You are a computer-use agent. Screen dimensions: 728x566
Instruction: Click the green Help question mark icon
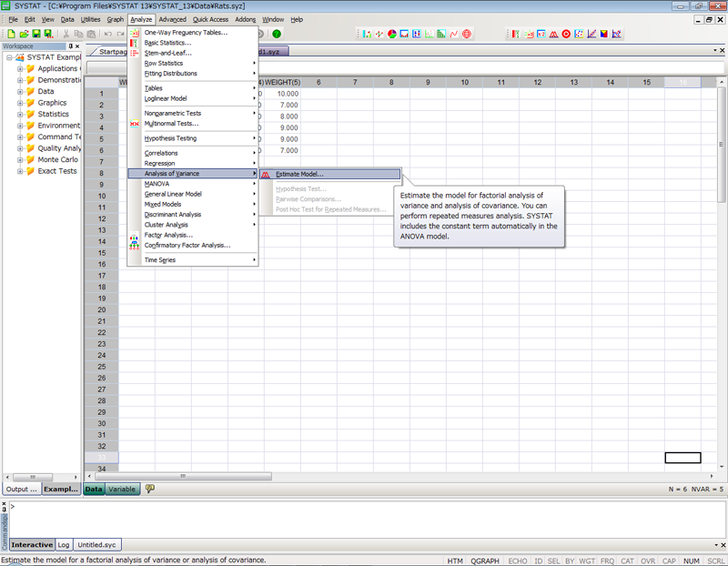277,34
